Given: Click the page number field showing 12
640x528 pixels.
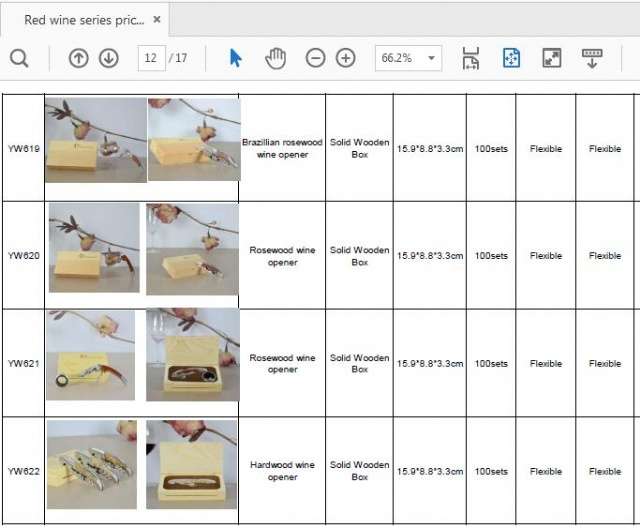Looking at the screenshot, I should click(x=151, y=58).
